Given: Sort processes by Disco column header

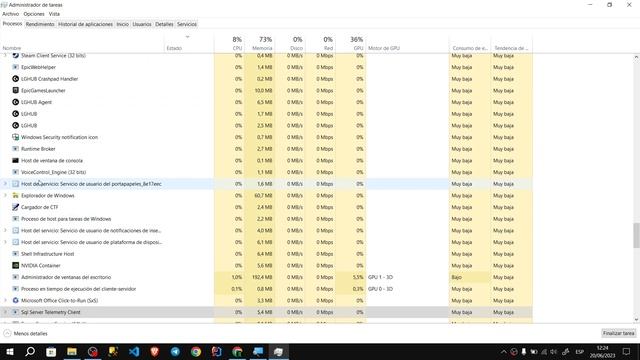Looking at the screenshot, I should [290, 43].
